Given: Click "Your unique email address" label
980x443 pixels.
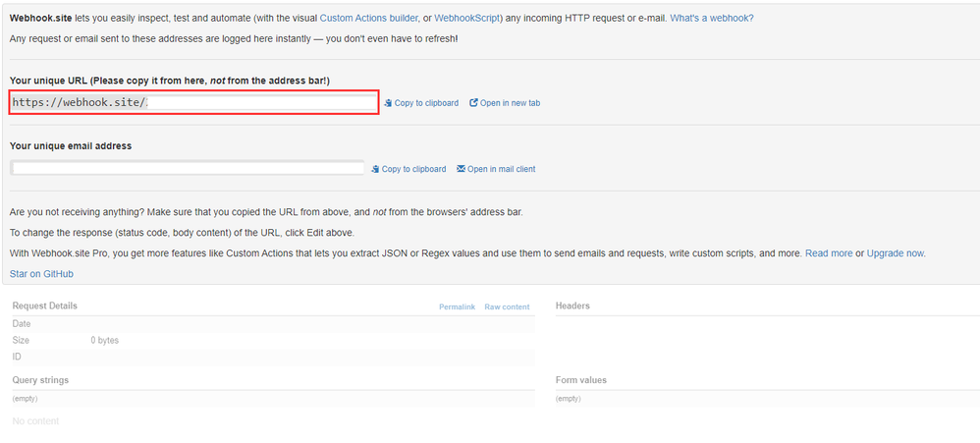Looking at the screenshot, I should tap(71, 146).
